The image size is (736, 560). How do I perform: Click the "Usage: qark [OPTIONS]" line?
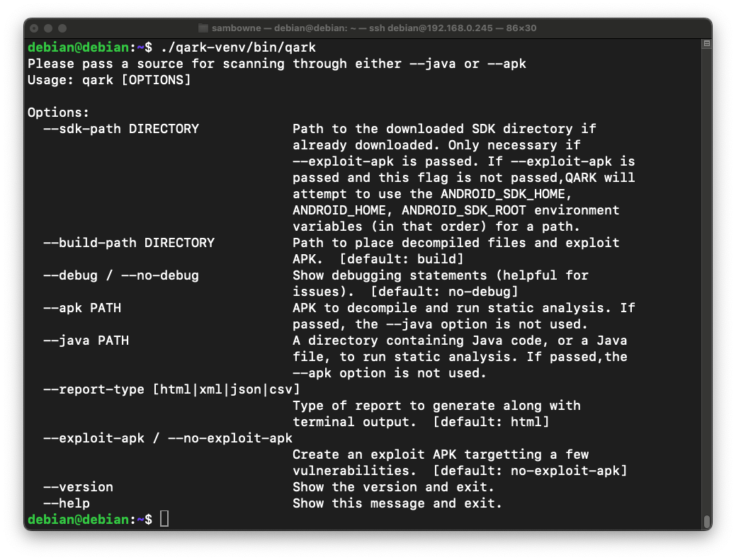(109, 80)
